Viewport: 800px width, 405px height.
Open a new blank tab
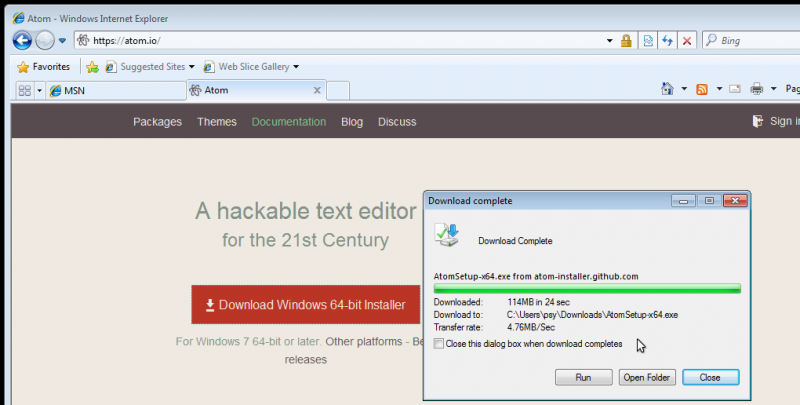click(338, 91)
